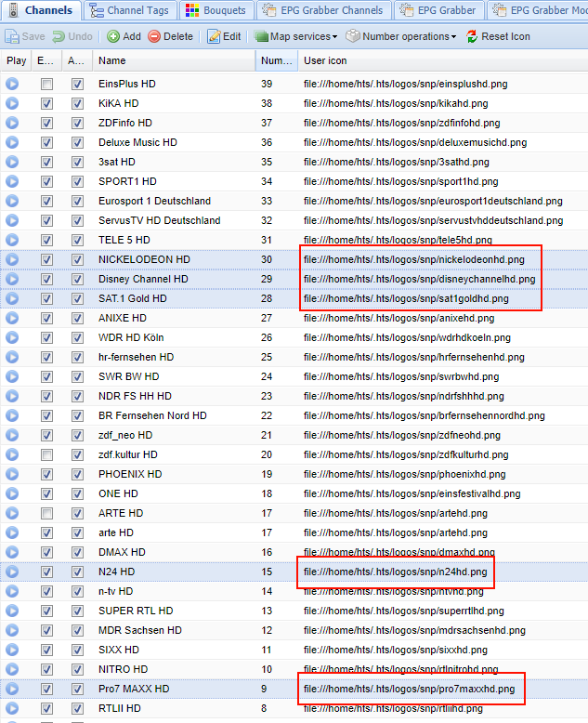Play the NICKELODEON HD channel
The width and height of the screenshot is (588, 723).
(12, 259)
